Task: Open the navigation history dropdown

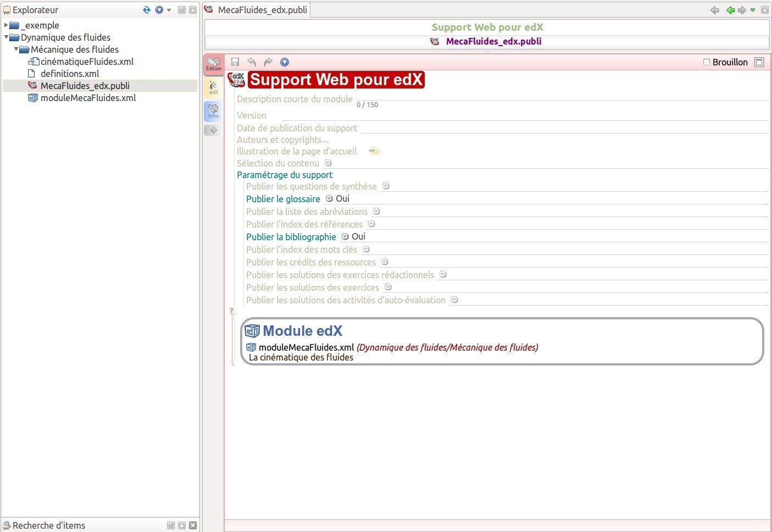Action: [x=753, y=10]
